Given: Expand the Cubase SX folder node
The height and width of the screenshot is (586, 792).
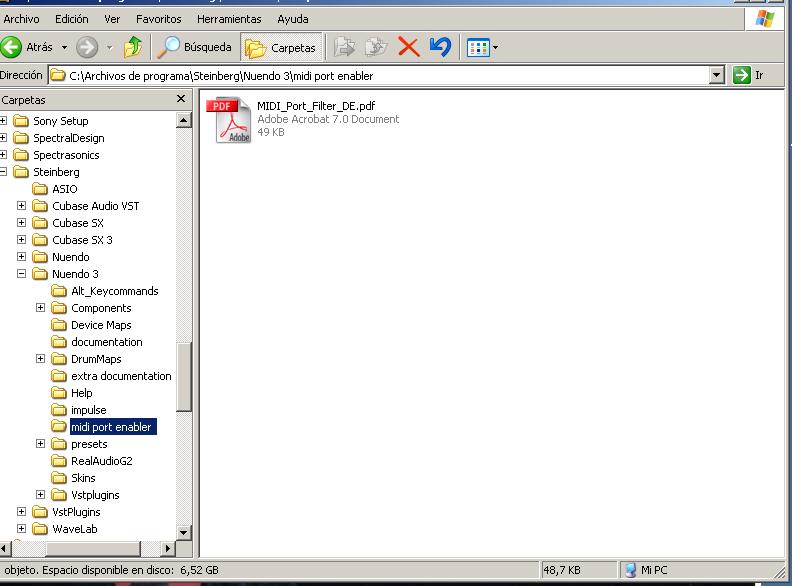Looking at the screenshot, I should [x=21, y=223].
